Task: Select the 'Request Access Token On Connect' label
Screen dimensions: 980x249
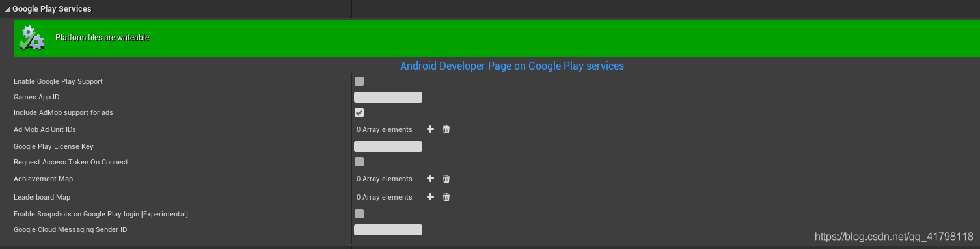Action: [x=71, y=162]
